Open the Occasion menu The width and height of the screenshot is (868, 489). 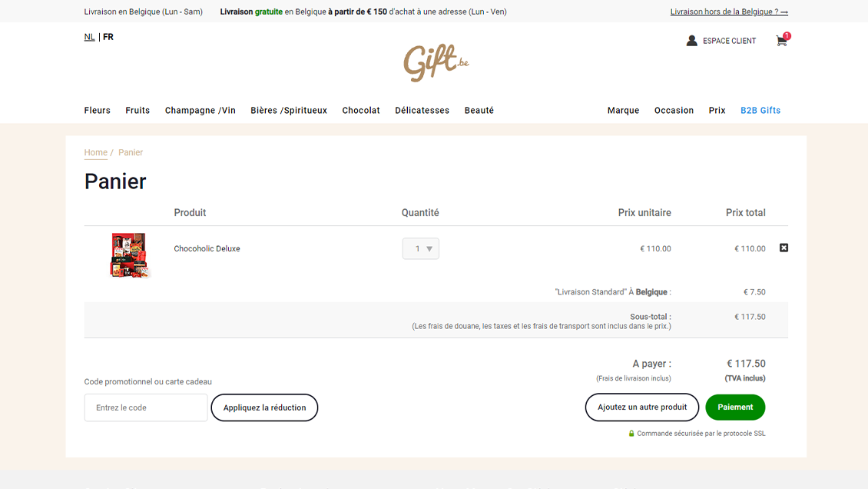pos(674,111)
